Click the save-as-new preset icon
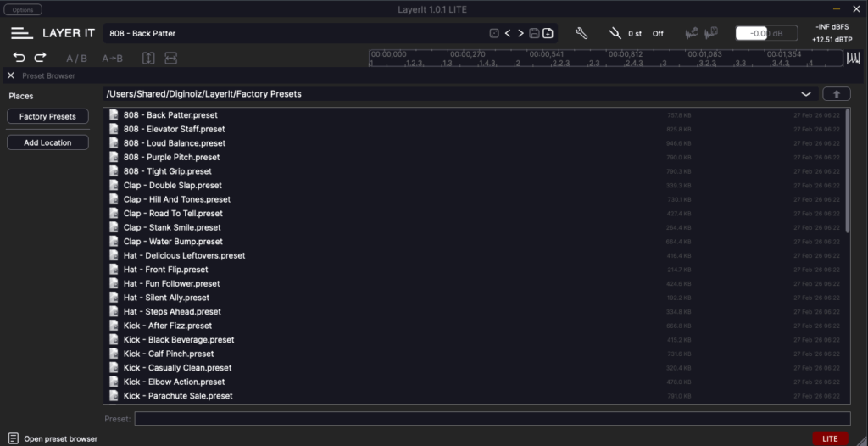Screen dimensions: 868x446 (548, 33)
